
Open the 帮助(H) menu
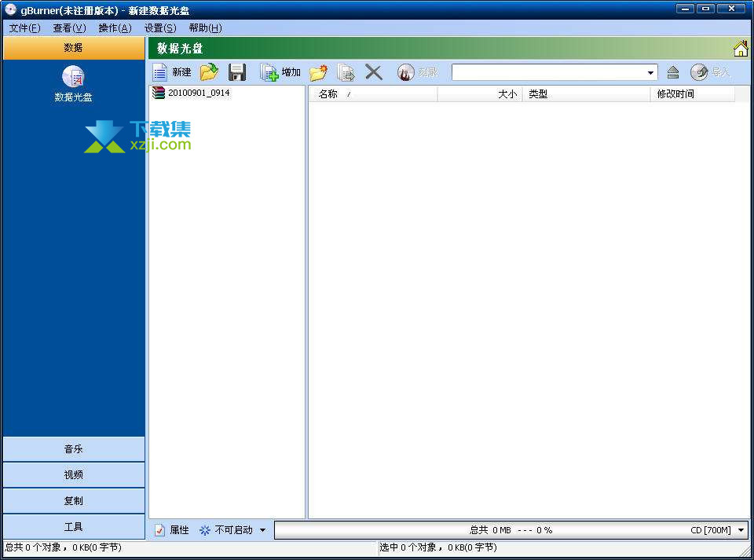click(x=205, y=27)
